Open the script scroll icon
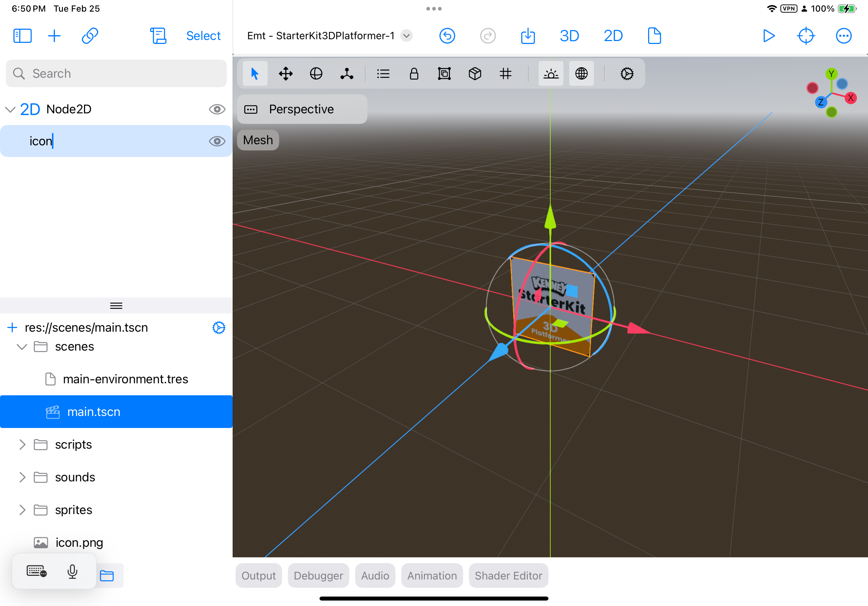Image resolution: width=868 pixels, height=606 pixels. point(158,36)
